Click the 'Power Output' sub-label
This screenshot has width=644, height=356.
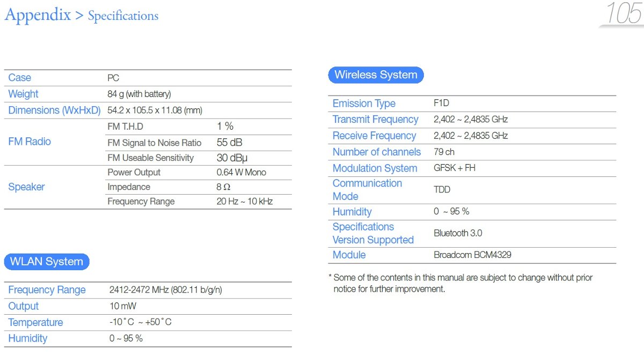[134, 172]
